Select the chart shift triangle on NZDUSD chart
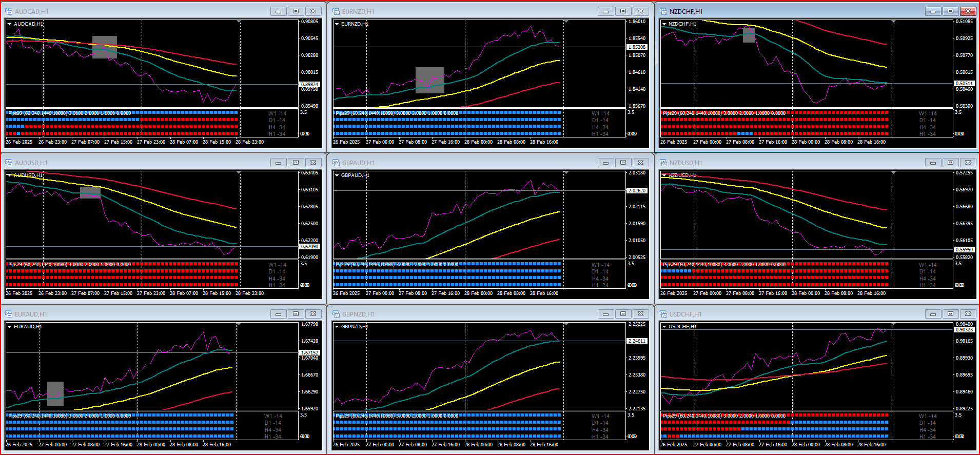The height and width of the screenshot is (455, 980). pyautogui.click(x=893, y=173)
